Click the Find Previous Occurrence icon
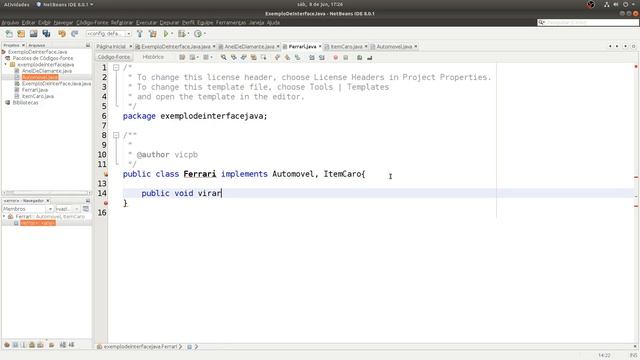Screen dimensions: 640x360 click(233, 58)
